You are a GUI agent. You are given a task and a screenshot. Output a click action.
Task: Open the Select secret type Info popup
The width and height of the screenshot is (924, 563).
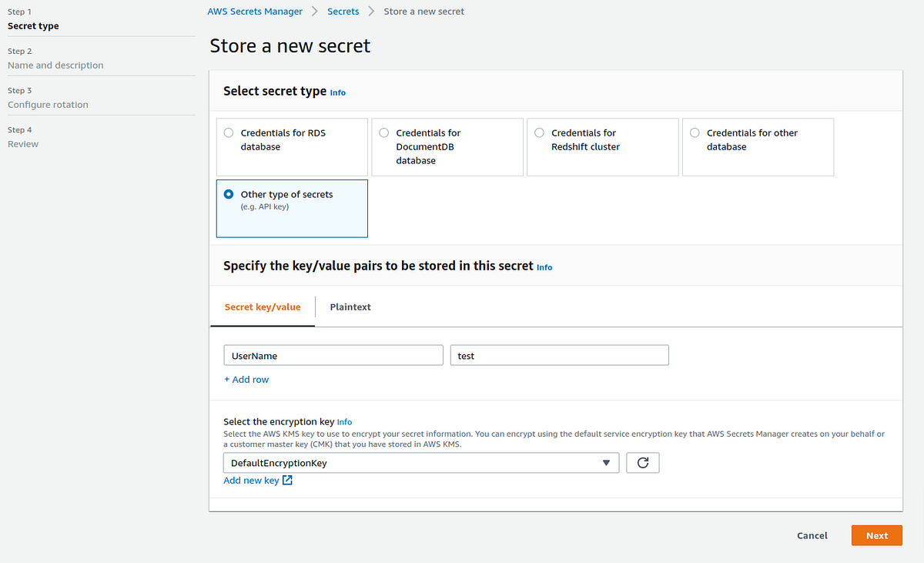pyautogui.click(x=337, y=92)
